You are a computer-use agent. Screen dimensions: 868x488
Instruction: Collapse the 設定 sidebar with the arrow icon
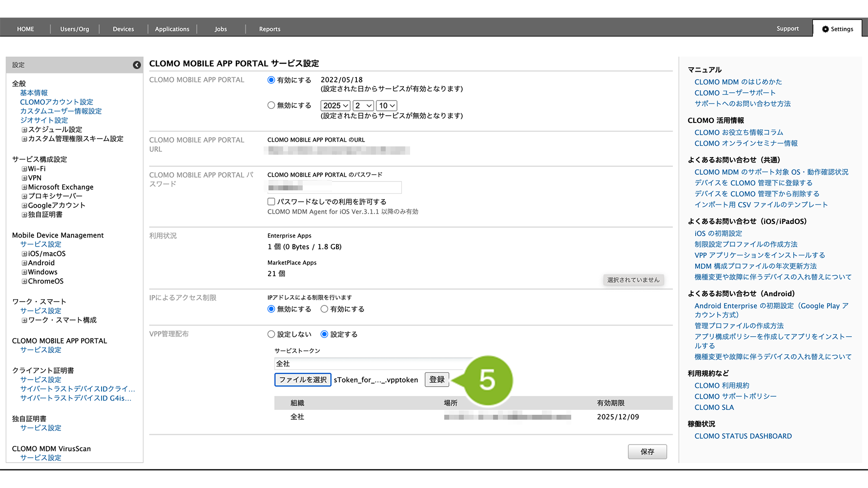137,65
